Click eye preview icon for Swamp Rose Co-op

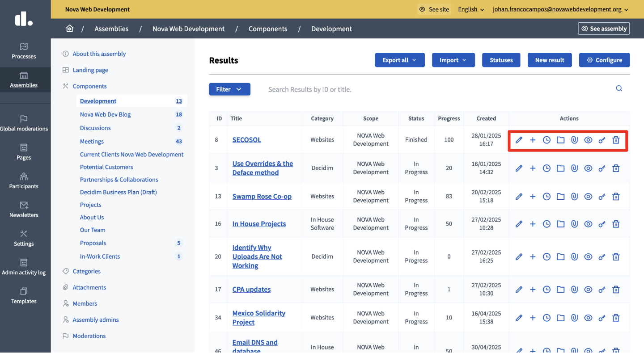click(x=588, y=197)
